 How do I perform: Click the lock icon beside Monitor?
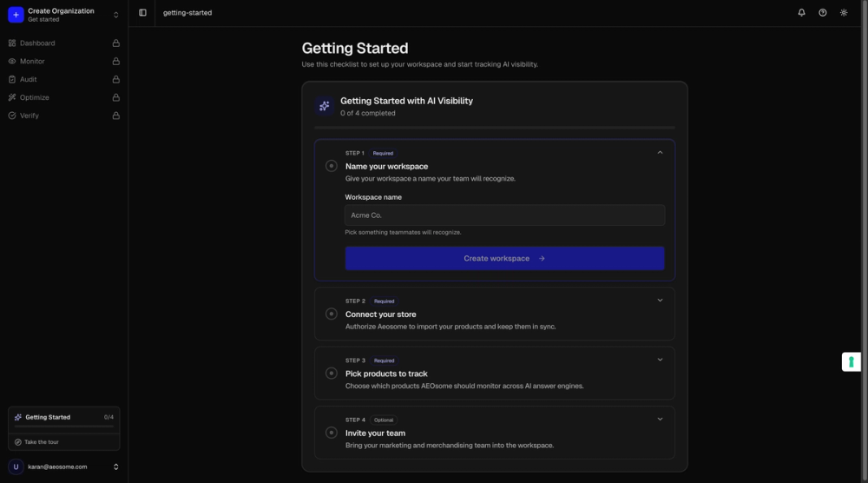point(115,62)
